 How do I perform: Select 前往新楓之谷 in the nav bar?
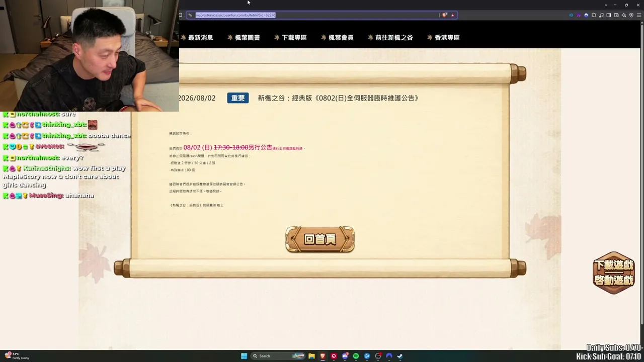pos(394,38)
